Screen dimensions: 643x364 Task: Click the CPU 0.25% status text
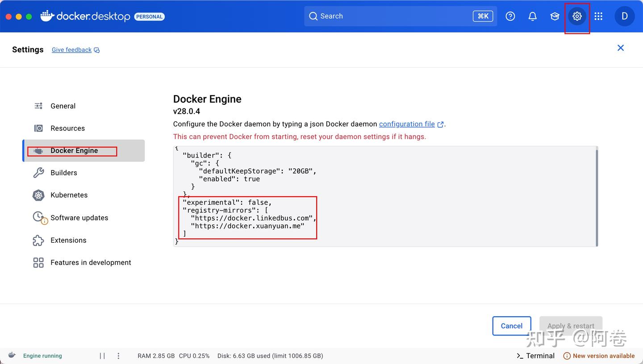click(194, 356)
